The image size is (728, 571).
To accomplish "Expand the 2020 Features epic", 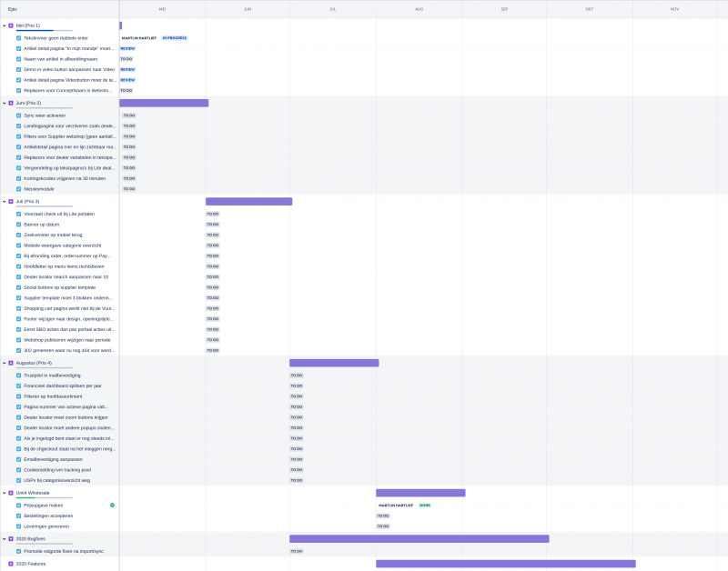I will (x=4, y=564).
